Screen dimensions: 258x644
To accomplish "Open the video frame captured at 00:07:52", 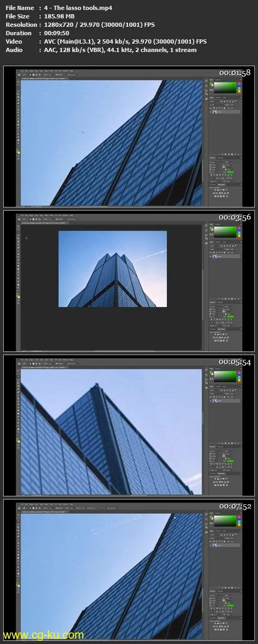I will click(129, 569).
